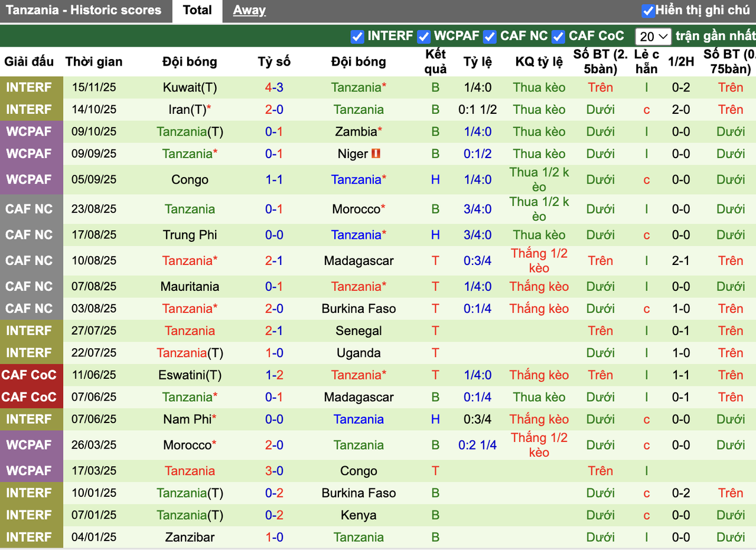Image resolution: width=756 pixels, height=550 pixels.
Task: Open the Away tab
Action: coord(249,11)
